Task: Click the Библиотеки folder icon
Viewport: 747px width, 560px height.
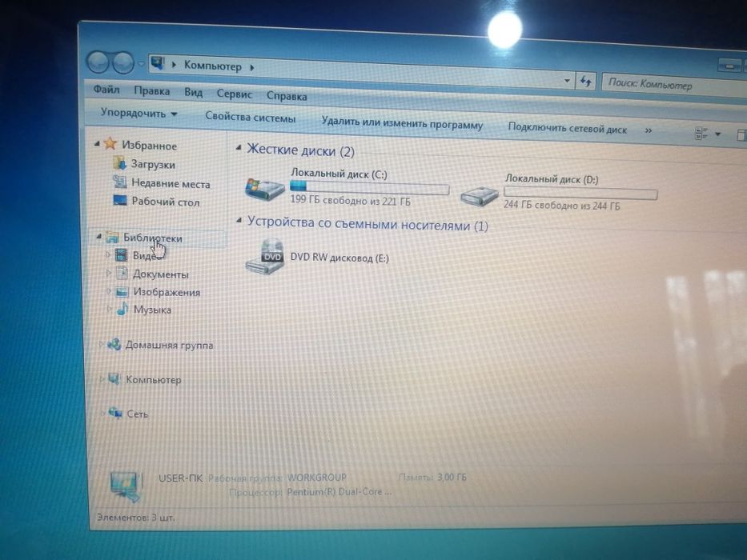Action: (112, 237)
